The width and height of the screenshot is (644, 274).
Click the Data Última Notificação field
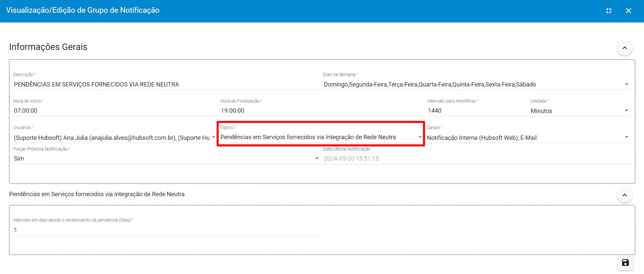pyautogui.click(x=477, y=159)
